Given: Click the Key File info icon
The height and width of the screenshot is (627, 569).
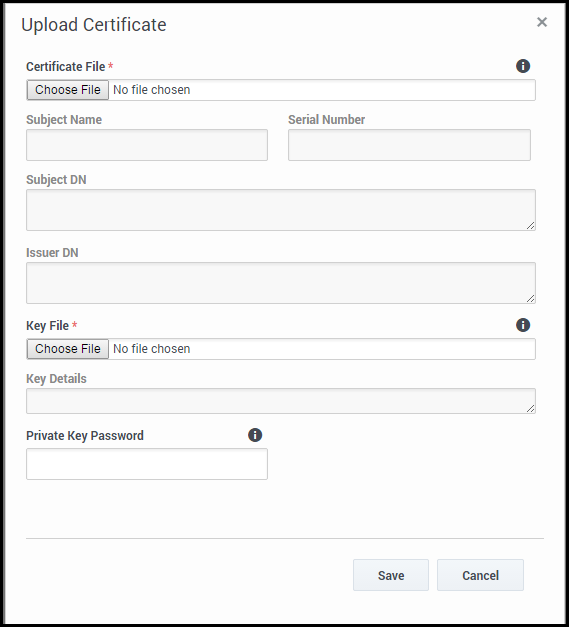Looking at the screenshot, I should click(x=523, y=325).
